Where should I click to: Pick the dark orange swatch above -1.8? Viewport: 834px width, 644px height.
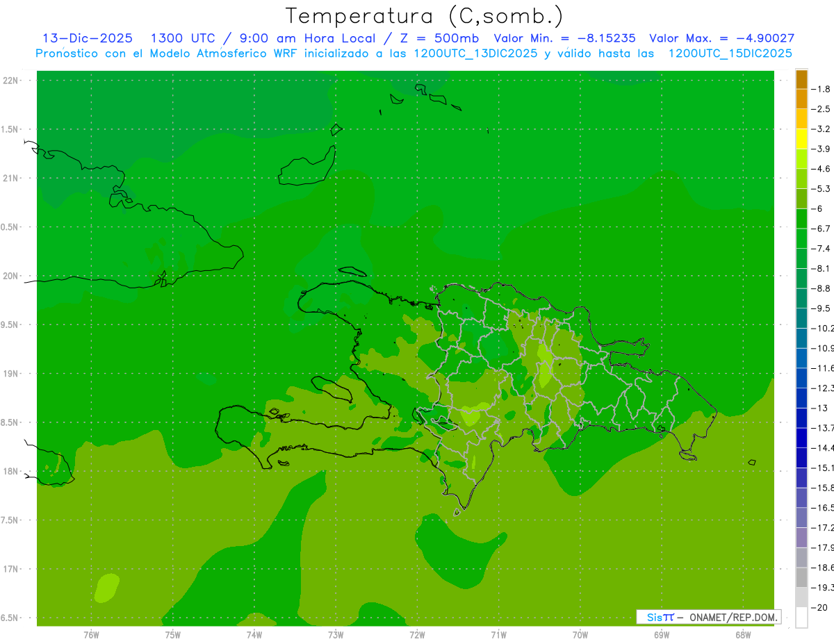tap(801, 79)
